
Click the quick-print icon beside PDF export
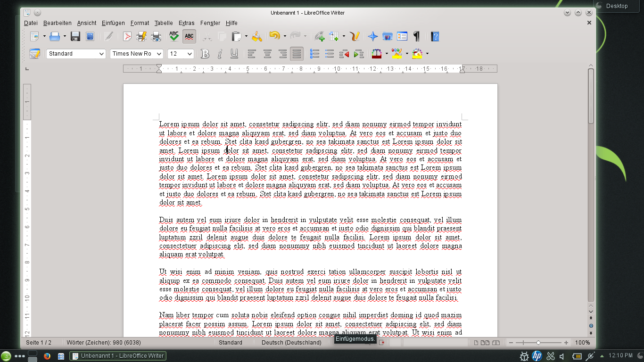141,36
